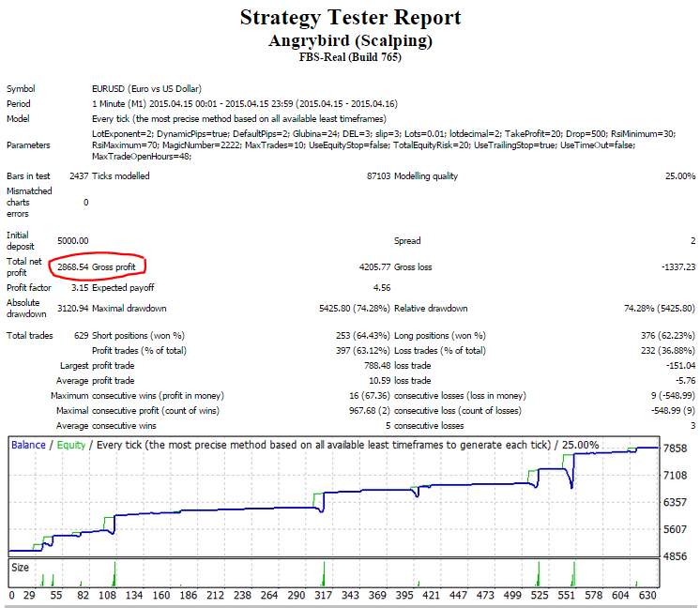Click the Strategy Tester Report title
The height and width of the screenshot is (608, 700).
click(x=350, y=18)
